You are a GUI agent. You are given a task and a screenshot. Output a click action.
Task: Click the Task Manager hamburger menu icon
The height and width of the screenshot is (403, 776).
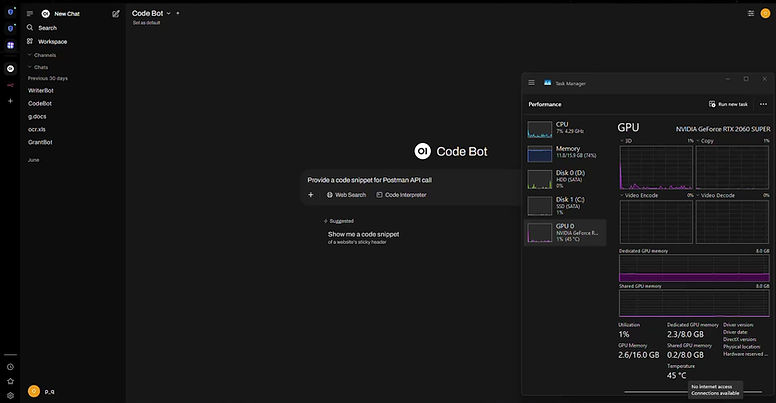(x=531, y=83)
